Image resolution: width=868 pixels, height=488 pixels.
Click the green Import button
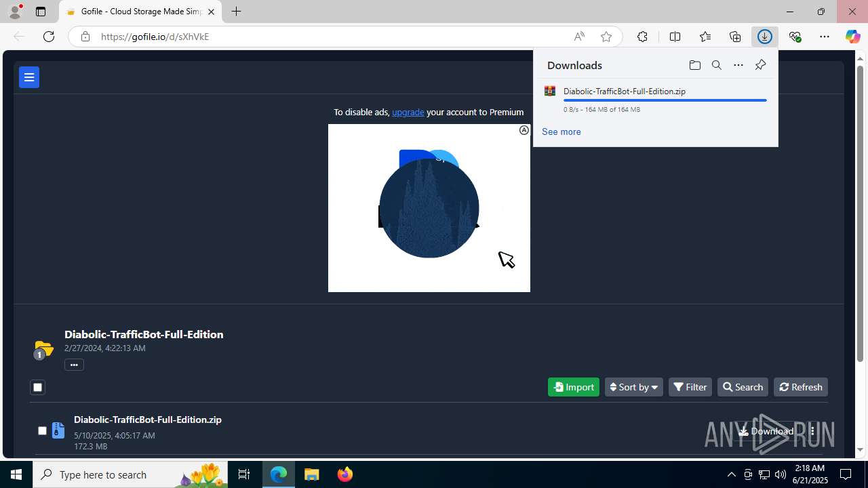[574, 387]
